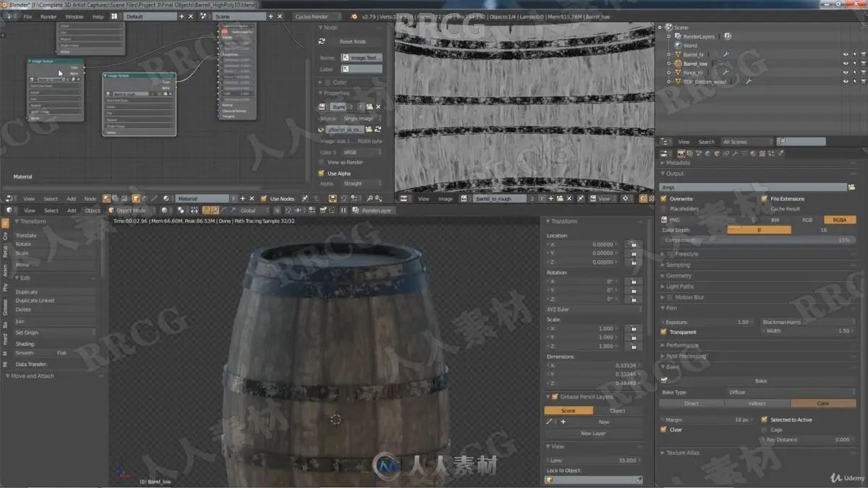Open the Object Mode dropdown
This screenshot has height=488, width=868.
click(131, 210)
